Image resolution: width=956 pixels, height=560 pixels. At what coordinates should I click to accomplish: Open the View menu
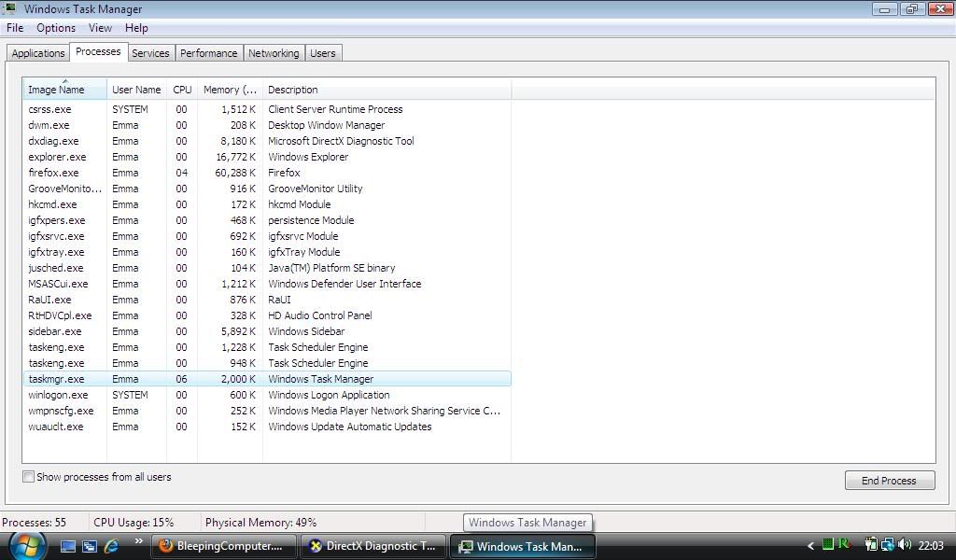coord(100,28)
